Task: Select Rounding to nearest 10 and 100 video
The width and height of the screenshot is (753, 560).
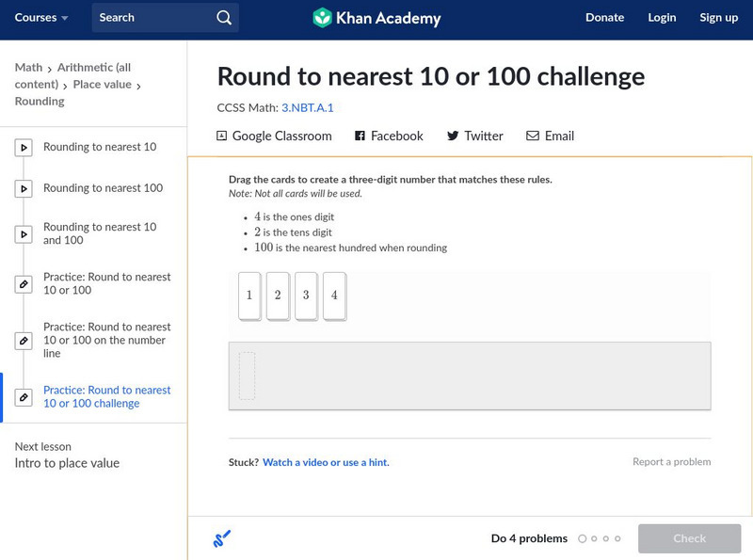Action: click(100, 233)
